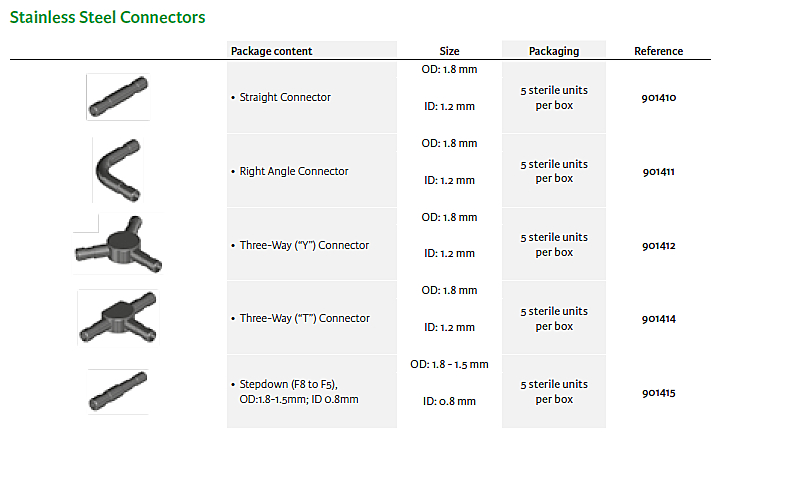796x488 pixels.
Task: Click the Package content column header
Action: 271,51
